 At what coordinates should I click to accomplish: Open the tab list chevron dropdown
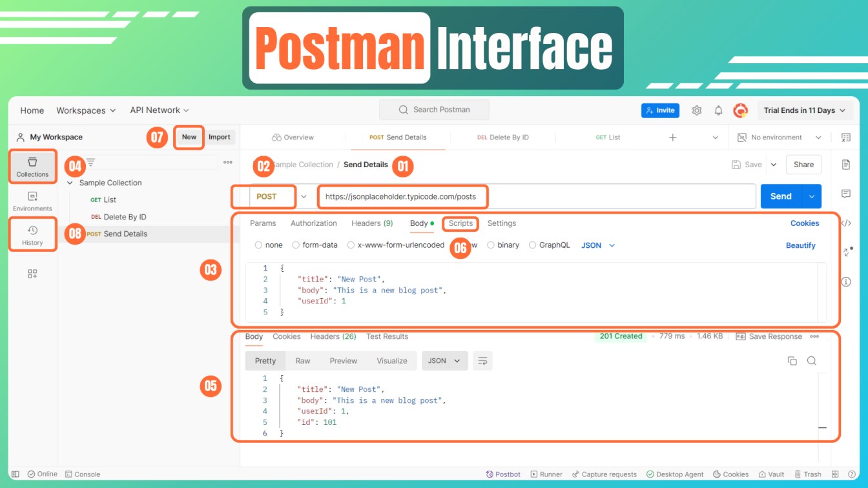click(715, 137)
